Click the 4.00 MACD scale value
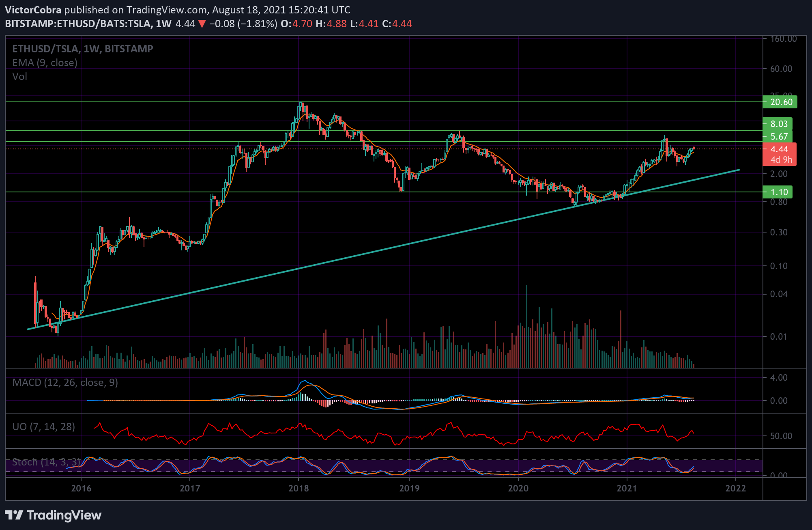812x530 pixels. 779,377
